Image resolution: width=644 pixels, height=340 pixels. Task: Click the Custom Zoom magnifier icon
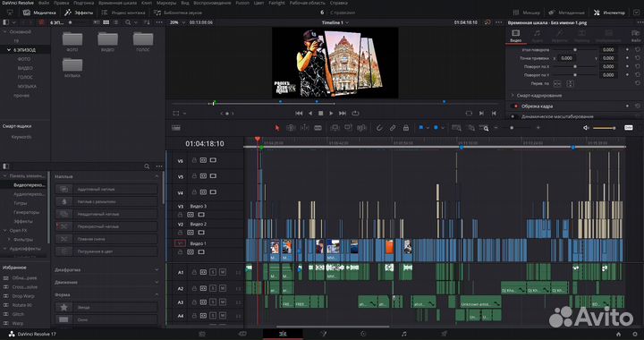click(484, 128)
